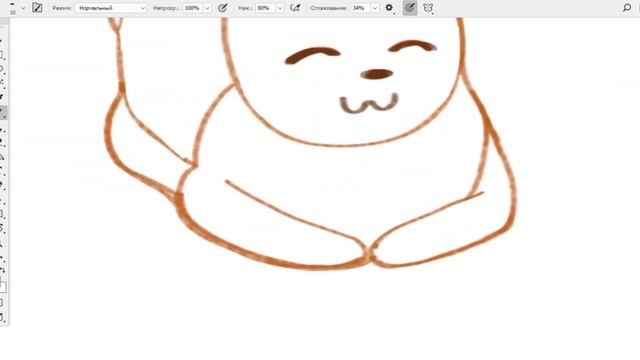The width and height of the screenshot is (640, 360).
Task: Open smoothing options gear menu
Action: click(x=389, y=8)
